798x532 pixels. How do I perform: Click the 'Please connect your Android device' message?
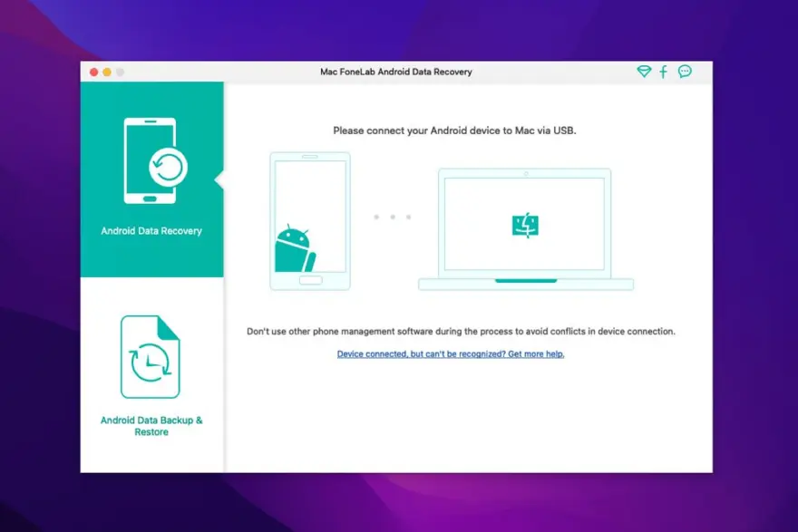[x=454, y=131]
